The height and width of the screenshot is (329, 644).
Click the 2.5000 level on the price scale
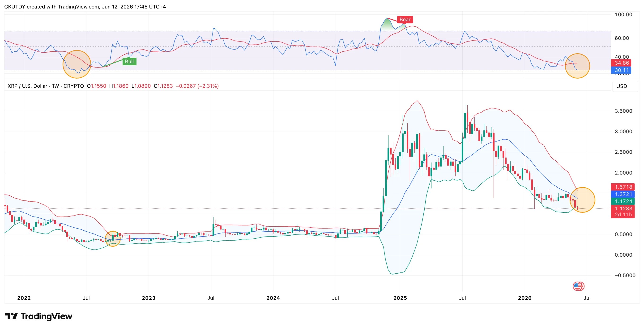(623, 152)
